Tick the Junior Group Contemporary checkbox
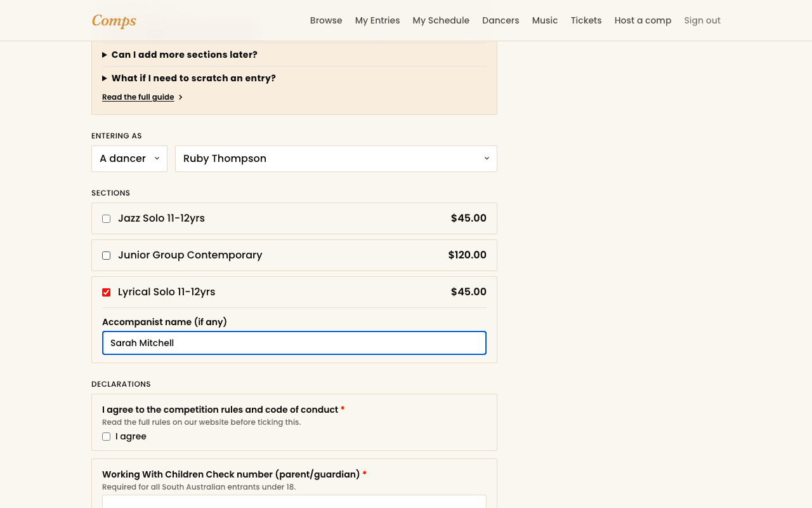This screenshot has height=508, width=812. (x=106, y=255)
